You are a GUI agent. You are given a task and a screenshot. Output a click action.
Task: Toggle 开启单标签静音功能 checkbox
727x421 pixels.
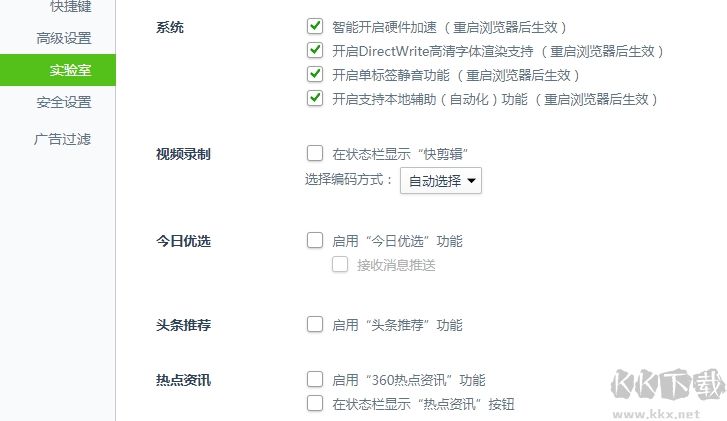click(315, 74)
